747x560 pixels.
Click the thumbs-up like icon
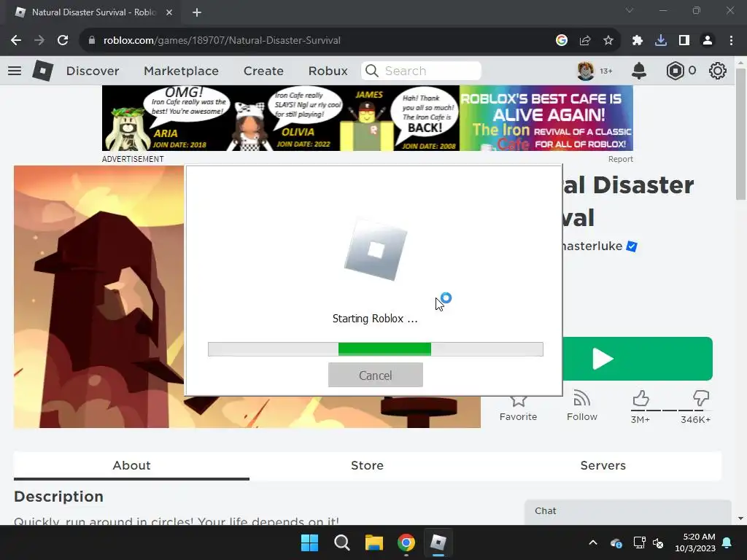pos(640,398)
